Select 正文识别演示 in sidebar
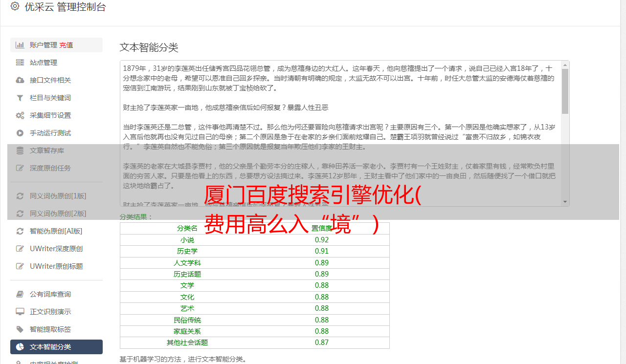This screenshot has height=364, width=626. 56,312
